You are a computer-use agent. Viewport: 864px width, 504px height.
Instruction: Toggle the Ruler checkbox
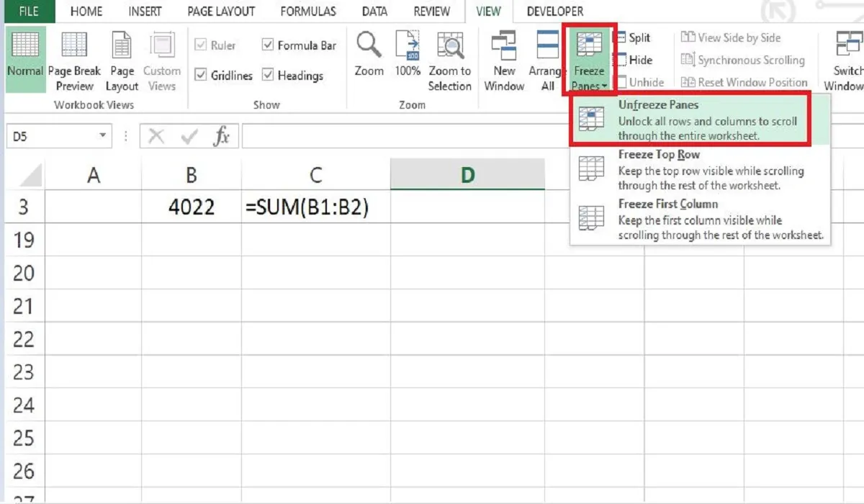click(201, 45)
